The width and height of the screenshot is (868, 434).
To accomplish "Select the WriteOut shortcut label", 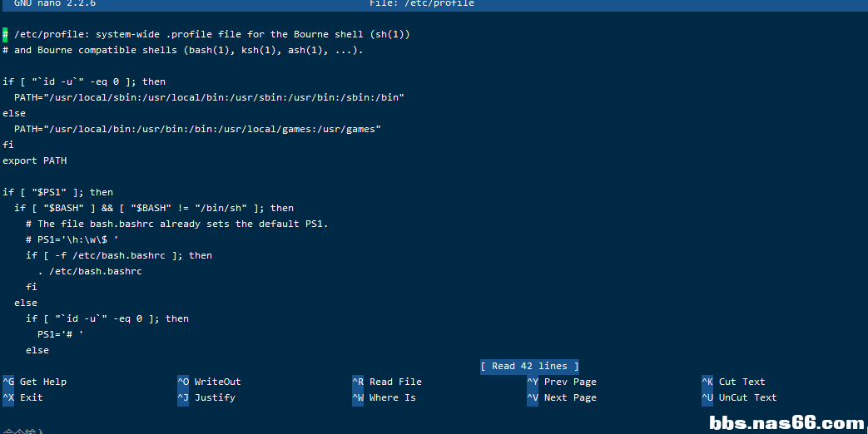I will click(x=217, y=382).
